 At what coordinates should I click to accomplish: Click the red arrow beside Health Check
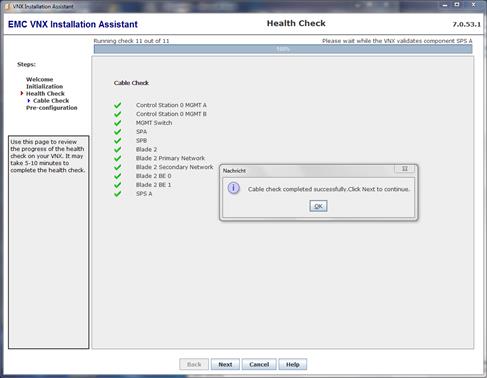[22, 93]
